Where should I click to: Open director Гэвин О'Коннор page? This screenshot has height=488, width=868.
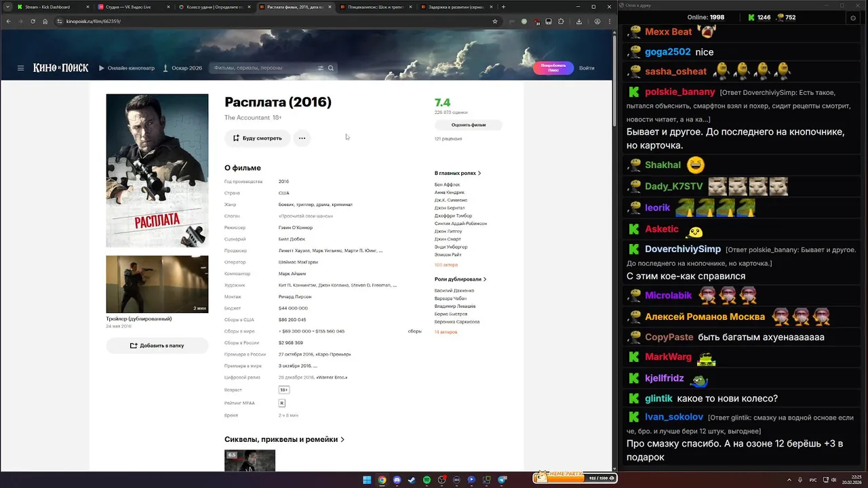tap(296, 228)
